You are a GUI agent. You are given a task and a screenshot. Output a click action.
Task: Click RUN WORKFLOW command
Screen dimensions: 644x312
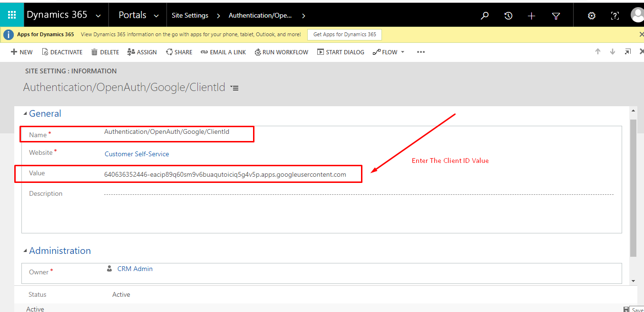[x=282, y=52]
